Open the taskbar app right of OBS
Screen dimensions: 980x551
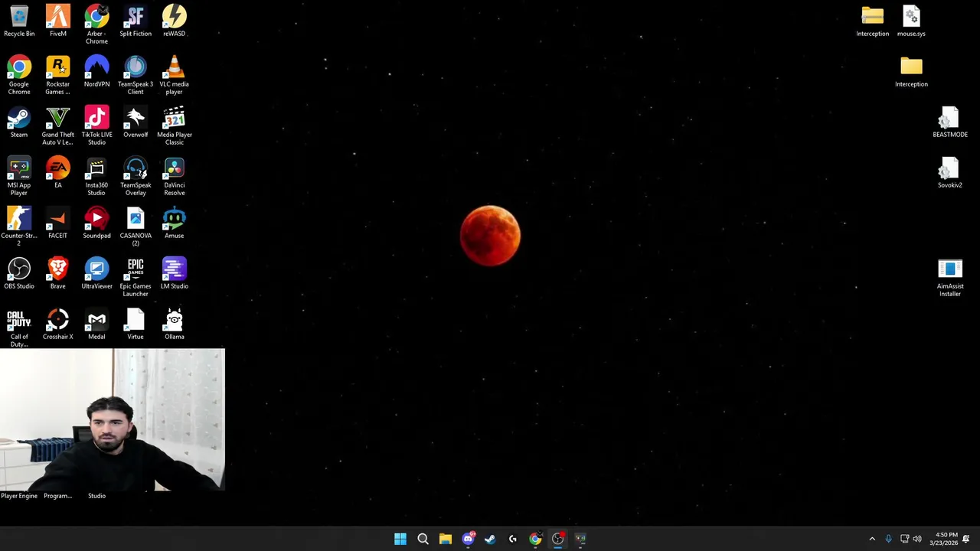click(x=580, y=539)
